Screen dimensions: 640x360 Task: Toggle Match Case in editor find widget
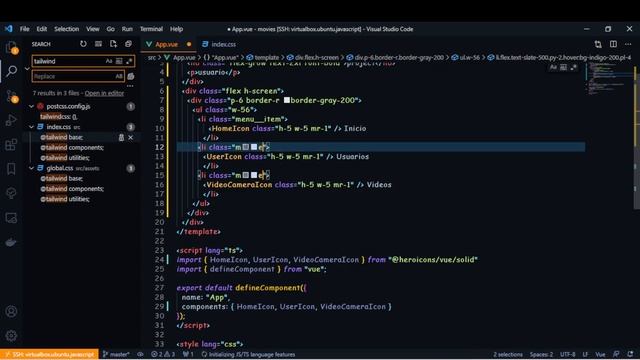[553, 67]
